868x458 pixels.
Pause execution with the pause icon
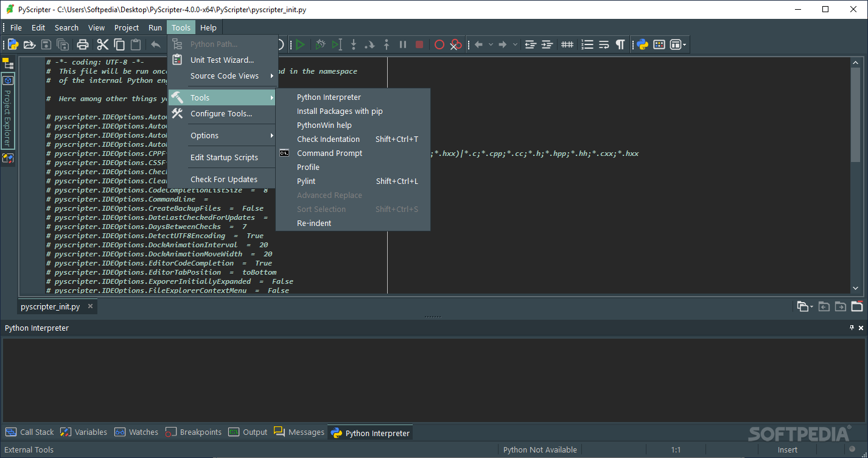402,44
